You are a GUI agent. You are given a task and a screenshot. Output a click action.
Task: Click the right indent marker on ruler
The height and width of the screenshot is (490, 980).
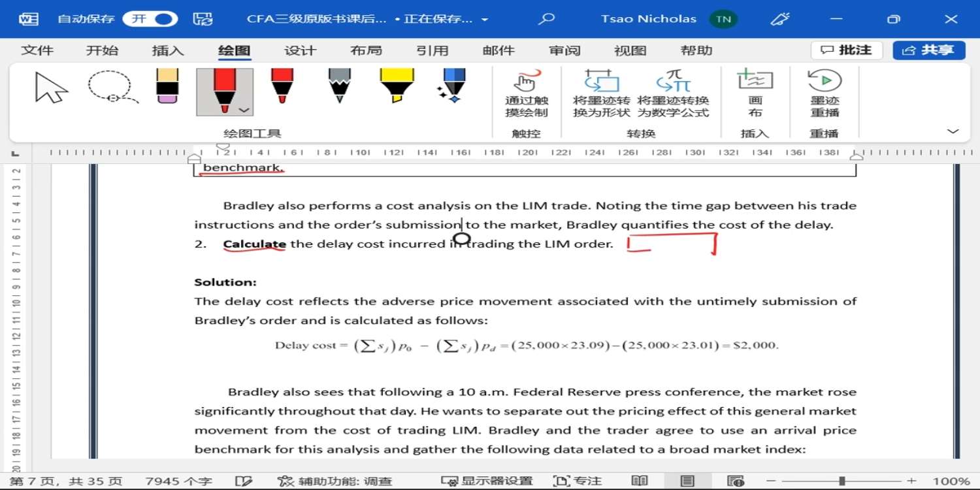point(857,156)
